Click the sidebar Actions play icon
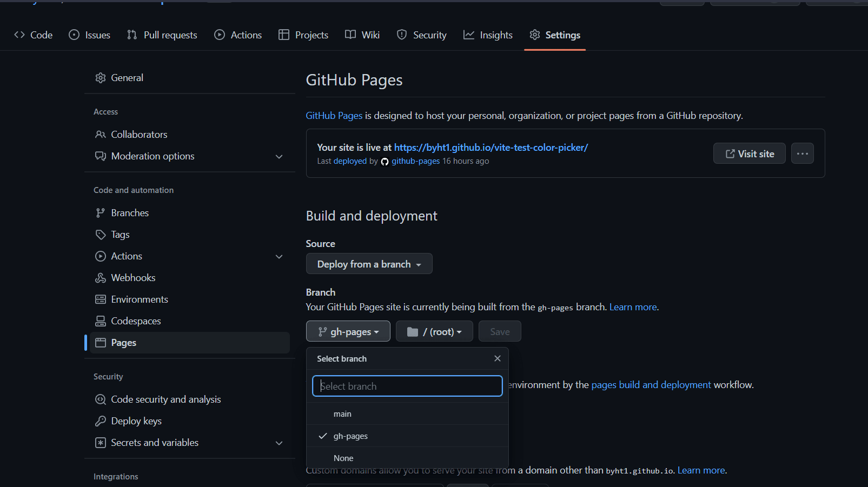868x487 pixels. [x=101, y=256]
